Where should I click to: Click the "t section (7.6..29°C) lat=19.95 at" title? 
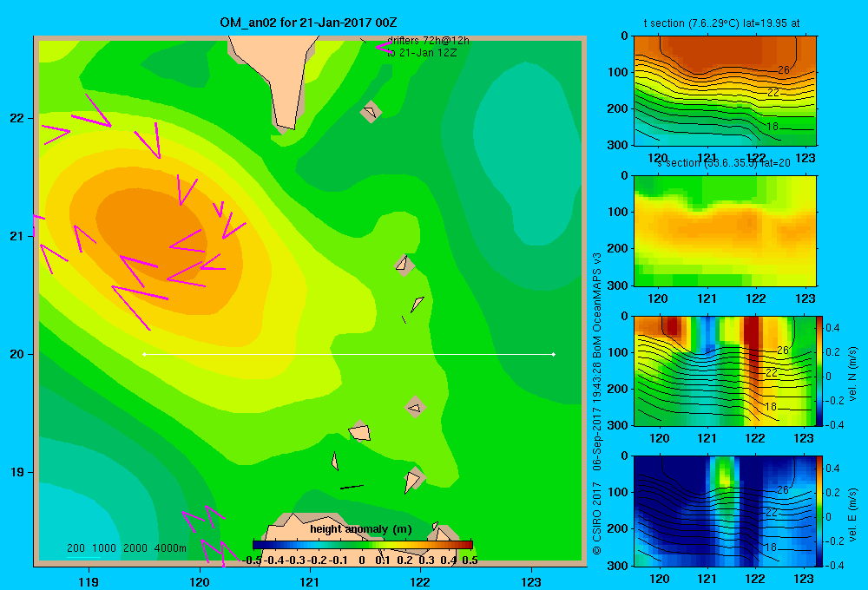721,23
